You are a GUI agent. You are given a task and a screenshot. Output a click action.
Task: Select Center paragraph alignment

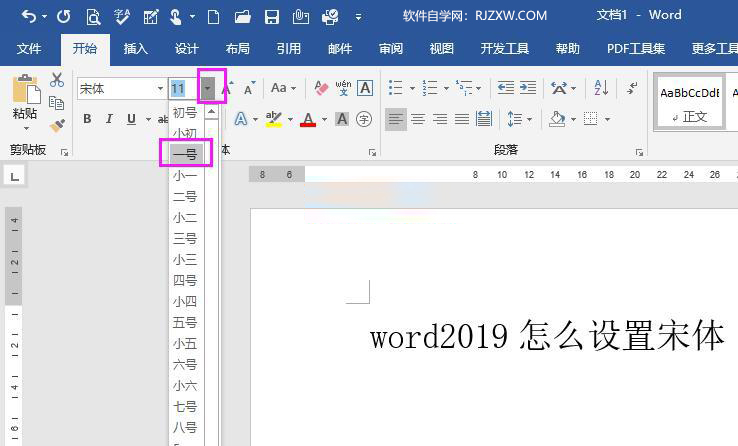click(418, 119)
